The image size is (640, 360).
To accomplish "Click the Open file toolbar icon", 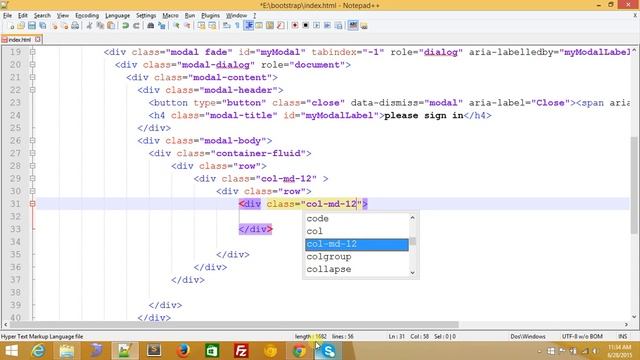I will [x=21, y=26].
